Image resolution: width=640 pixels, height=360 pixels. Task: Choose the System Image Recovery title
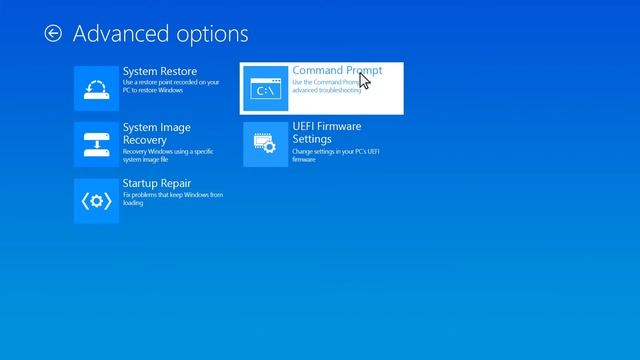(157, 133)
